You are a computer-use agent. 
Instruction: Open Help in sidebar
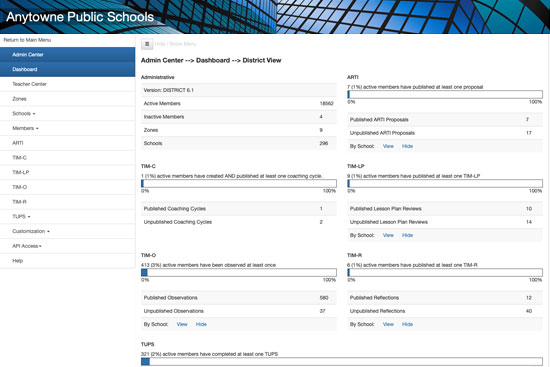[67, 261]
